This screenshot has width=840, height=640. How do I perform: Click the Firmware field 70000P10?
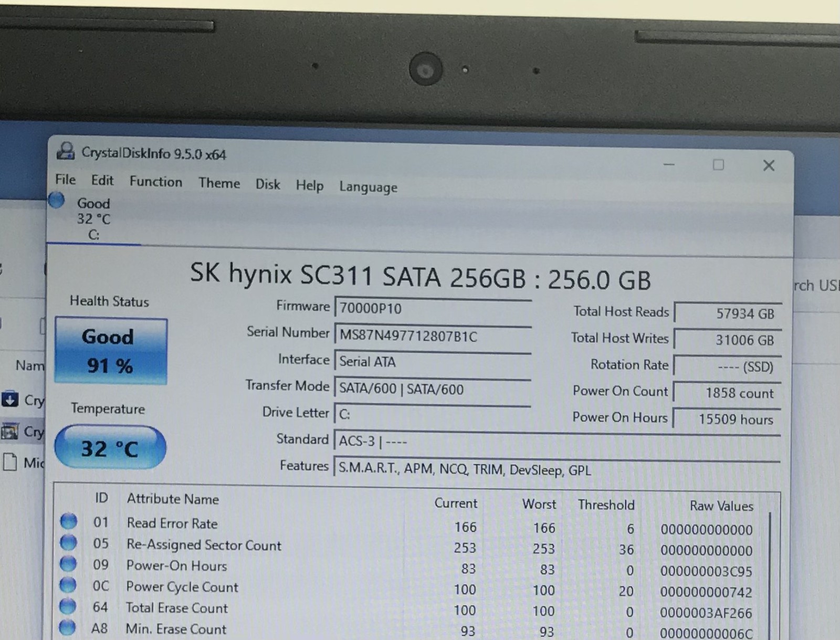pos(433,308)
